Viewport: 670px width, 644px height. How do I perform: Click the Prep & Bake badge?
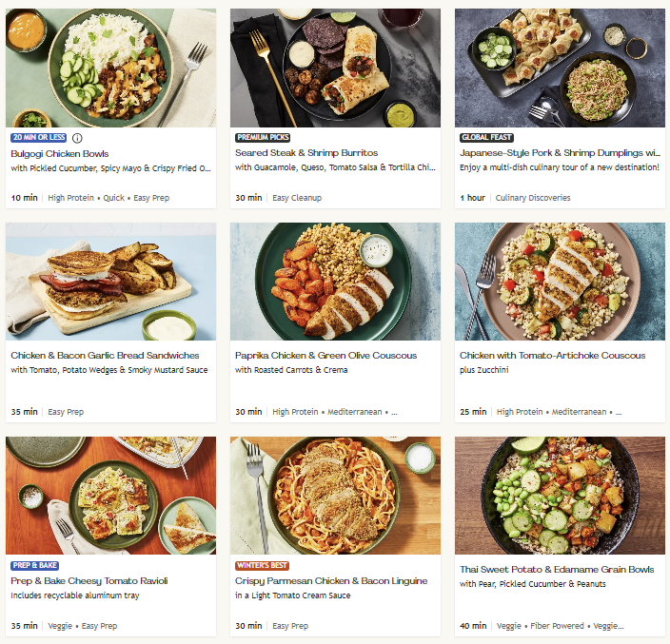[x=37, y=565]
